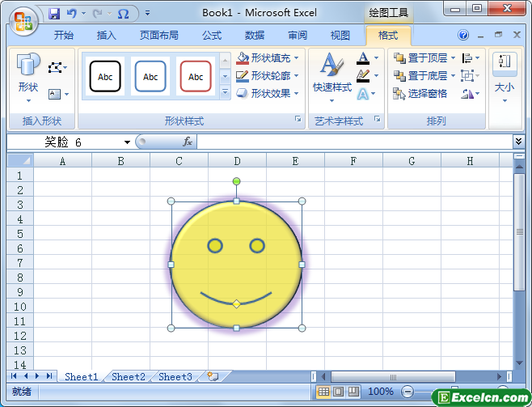The height and width of the screenshot is (407, 532).
Task: Click the smiley face's yellow mouth adjustment handle
Action: pos(236,303)
